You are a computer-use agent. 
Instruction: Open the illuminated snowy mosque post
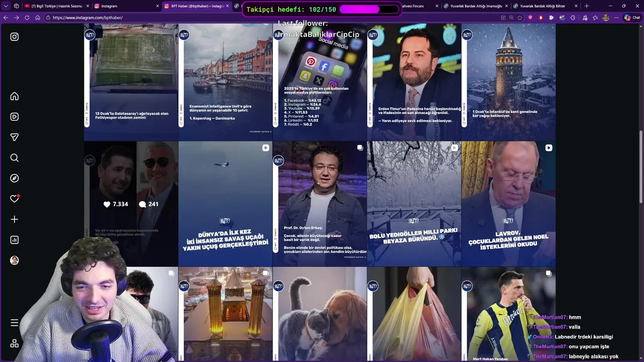[x=225, y=314]
